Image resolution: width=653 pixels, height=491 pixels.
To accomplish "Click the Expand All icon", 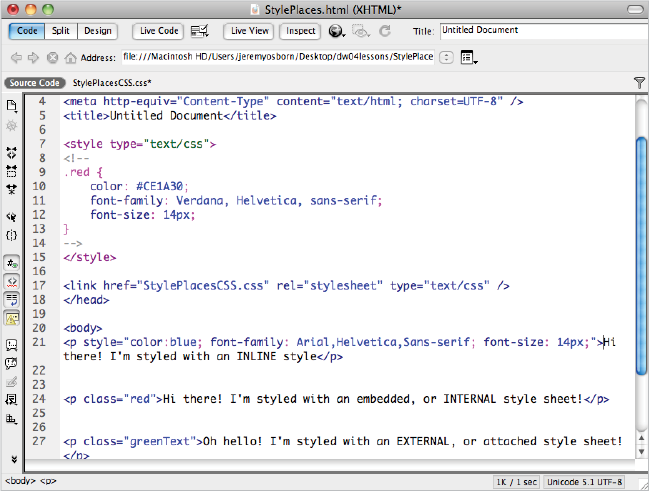I will pyautogui.click(x=12, y=189).
